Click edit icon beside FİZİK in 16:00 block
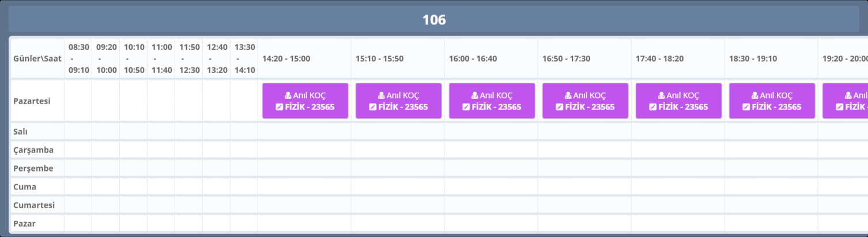This screenshot has width=868, height=237. tap(466, 107)
